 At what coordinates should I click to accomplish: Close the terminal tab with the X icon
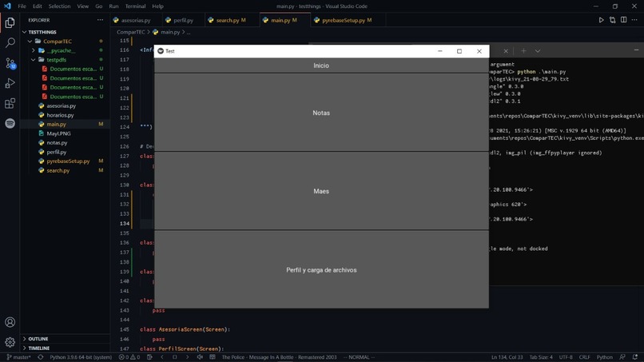506,51
